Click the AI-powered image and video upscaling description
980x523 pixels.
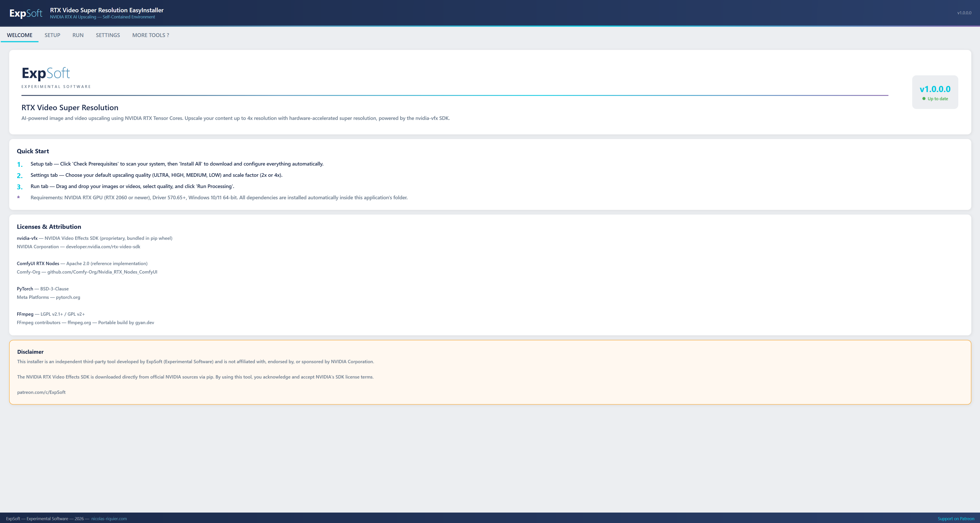(x=235, y=118)
